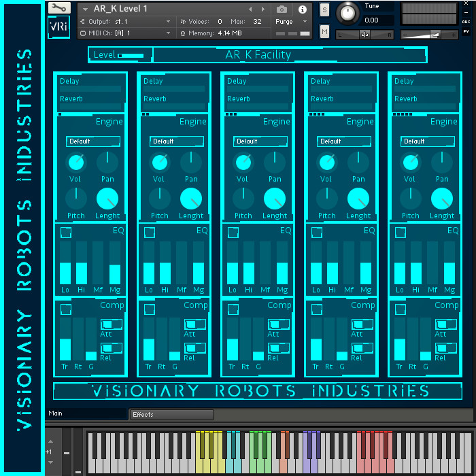This screenshot has width=476, height=476.
Task: Click the AR K Facility title bar
Action: point(290,55)
